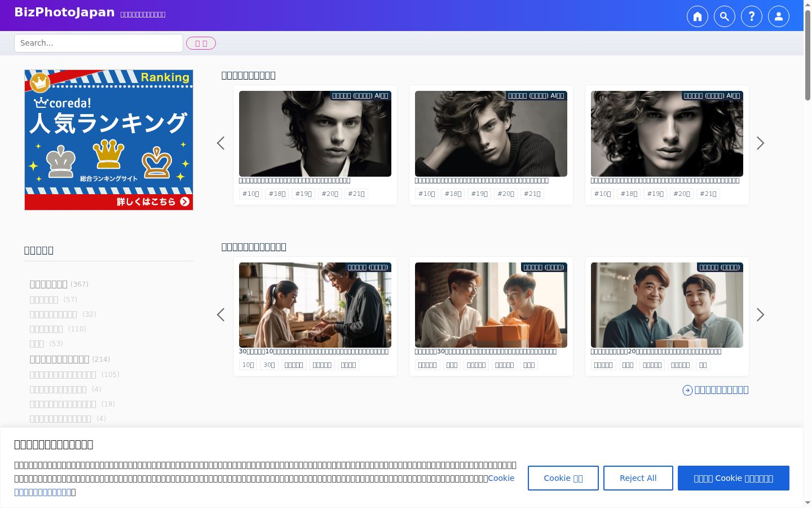
Task: Open the close-up curly-haired man portrait
Action: tap(667, 134)
